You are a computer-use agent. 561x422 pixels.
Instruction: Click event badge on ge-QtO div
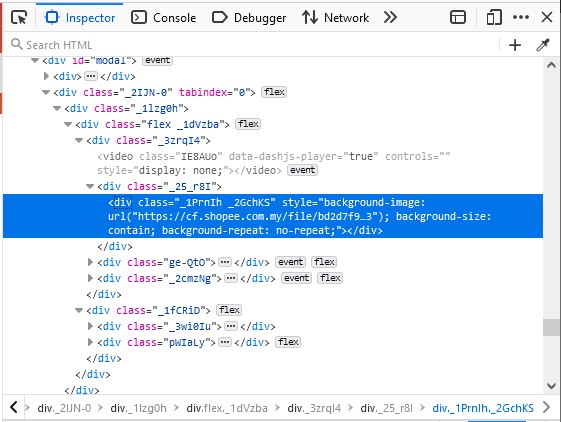pyautogui.click(x=290, y=262)
